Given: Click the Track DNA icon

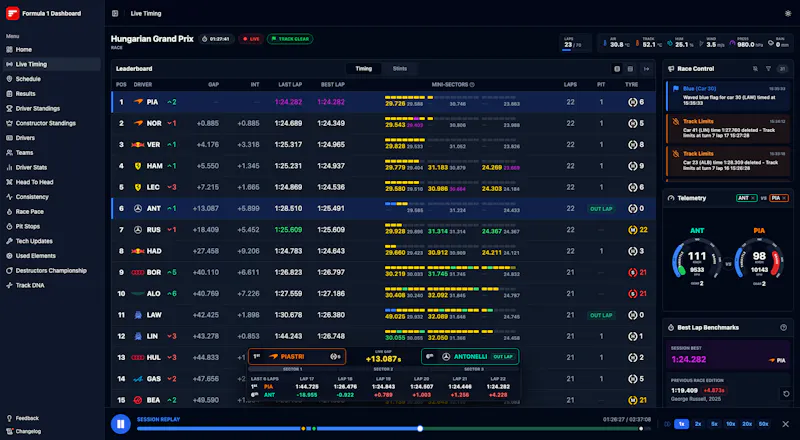Looking at the screenshot, I should click(x=9, y=285).
